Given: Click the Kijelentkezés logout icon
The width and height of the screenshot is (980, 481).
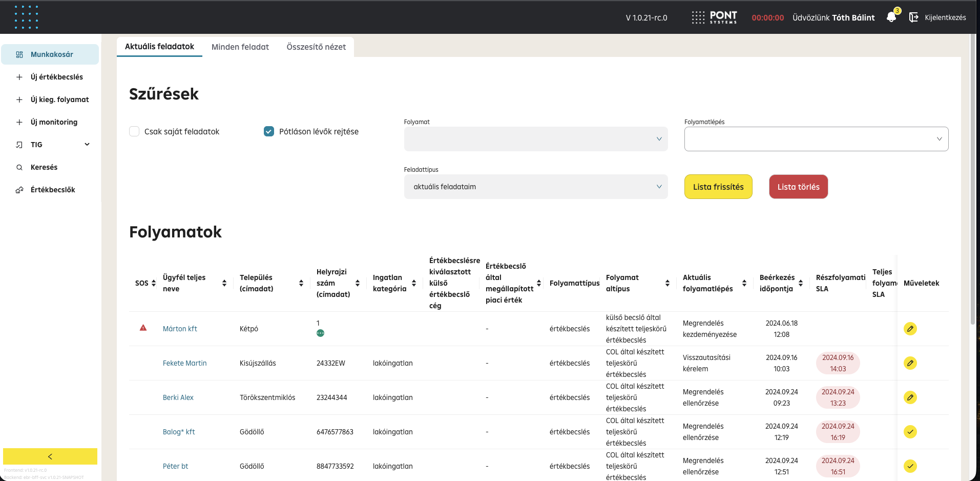Looking at the screenshot, I should coord(913,17).
